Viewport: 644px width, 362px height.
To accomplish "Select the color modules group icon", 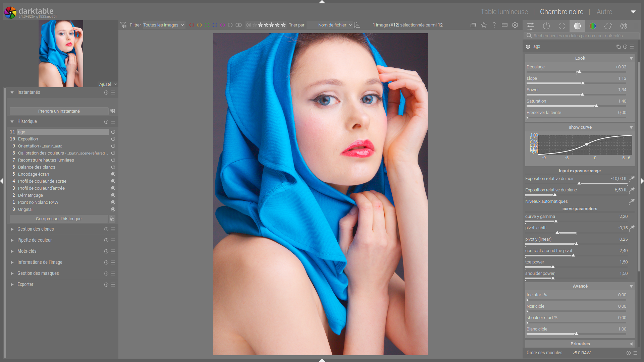I will coord(593,26).
